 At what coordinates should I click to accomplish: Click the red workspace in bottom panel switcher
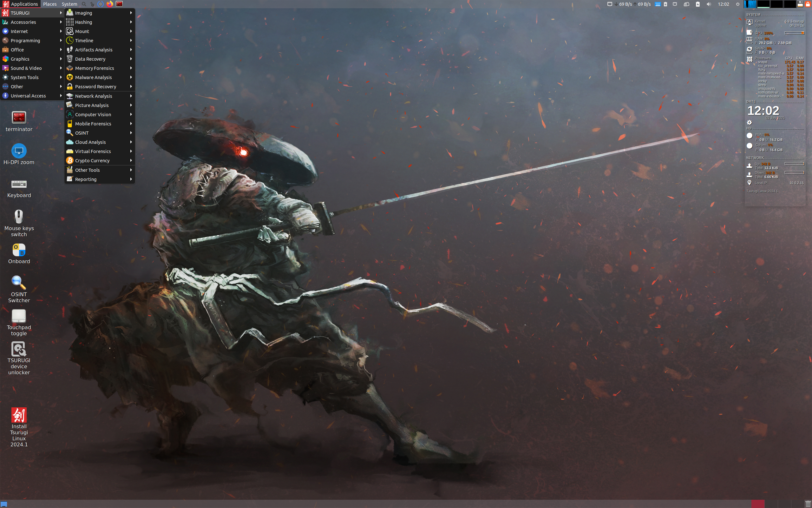pos(758,504)
